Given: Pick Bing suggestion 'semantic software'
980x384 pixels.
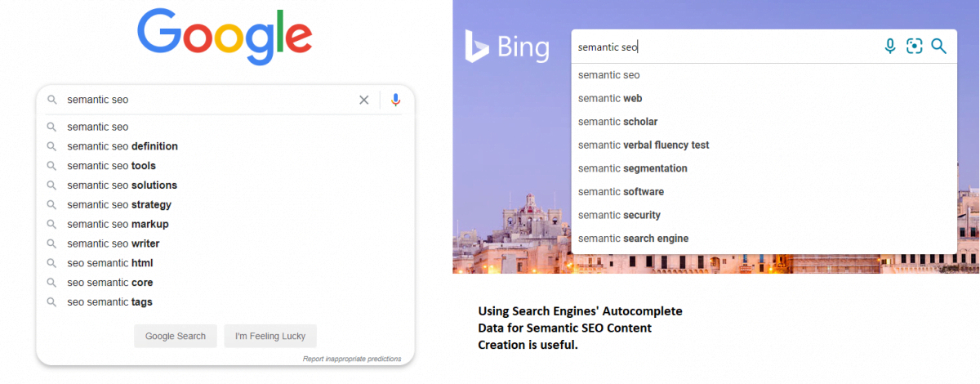Looking at the screenshot, I should point(621,191).
